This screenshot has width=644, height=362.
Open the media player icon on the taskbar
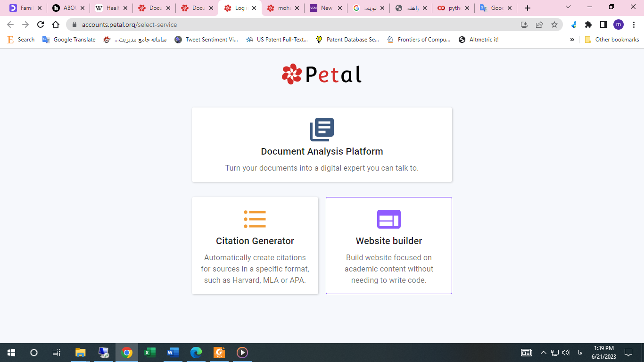[x=242, y=352]
